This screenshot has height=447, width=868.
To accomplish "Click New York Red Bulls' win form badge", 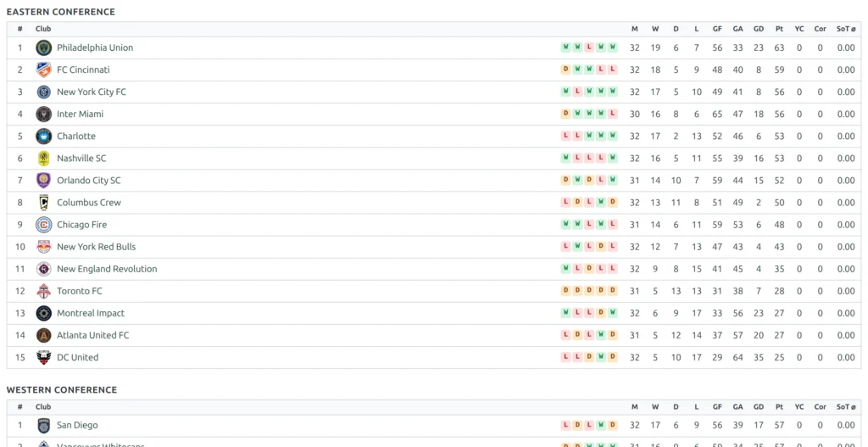I will [577, 247].
